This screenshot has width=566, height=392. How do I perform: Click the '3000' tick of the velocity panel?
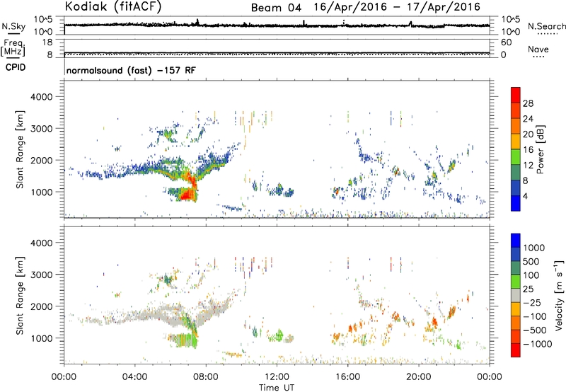click(x=41, y=275)
